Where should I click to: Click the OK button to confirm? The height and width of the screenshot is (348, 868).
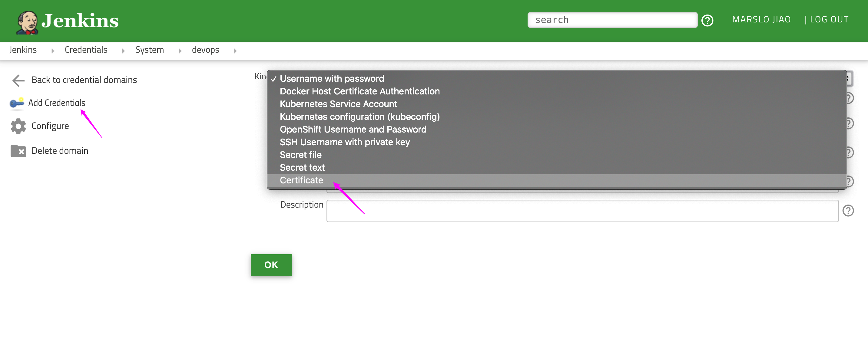coord(271,264)
